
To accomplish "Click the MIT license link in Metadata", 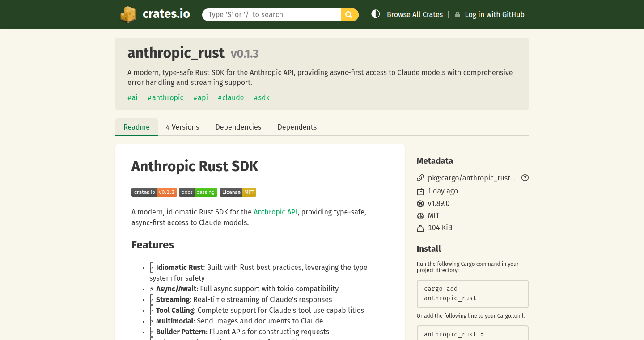I will [x=433, y=215].
